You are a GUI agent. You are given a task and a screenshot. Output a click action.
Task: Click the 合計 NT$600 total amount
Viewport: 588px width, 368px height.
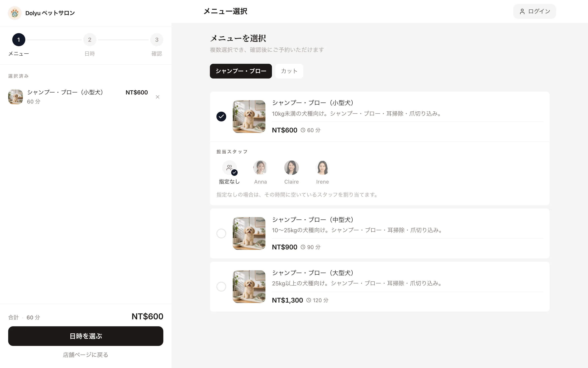tap(147, 316)
